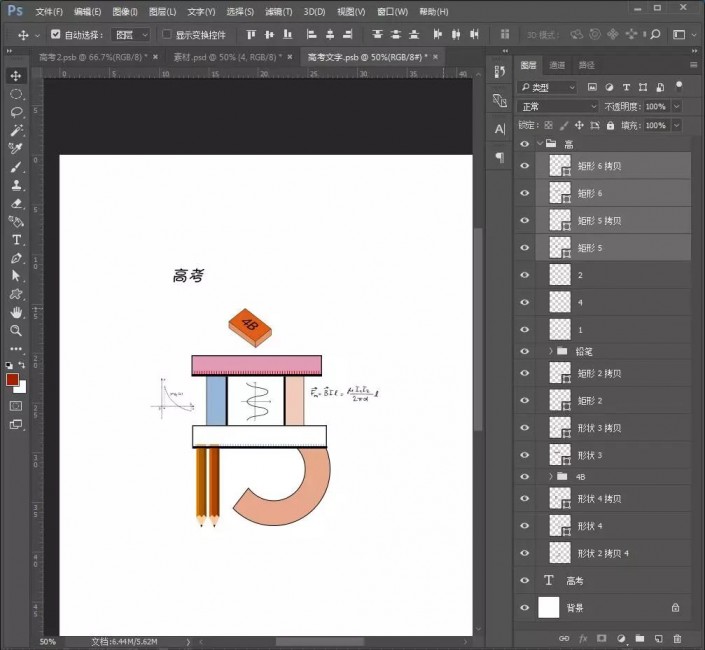Toggle visibility of 形状 3 layer
Screen dimensions: 705x650
[x=525, y=455]
